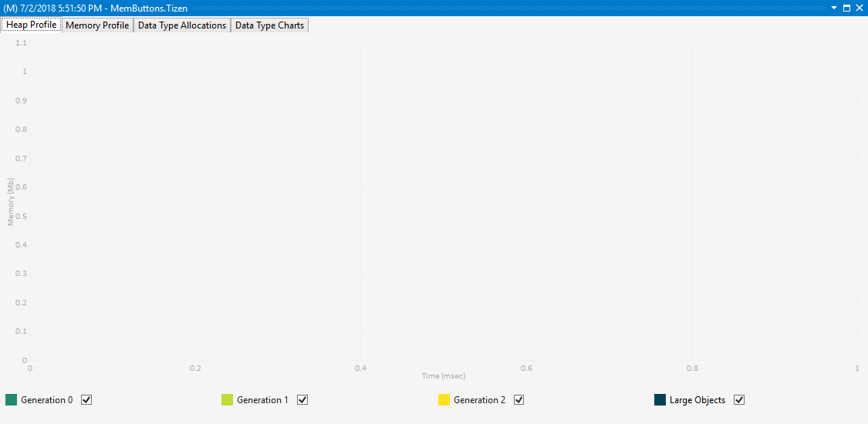Hide Large Objects using its checkbox
Image resolution: width=868 pixels, height=424 pixels.
pyautogui.click(x=739, y=400)
